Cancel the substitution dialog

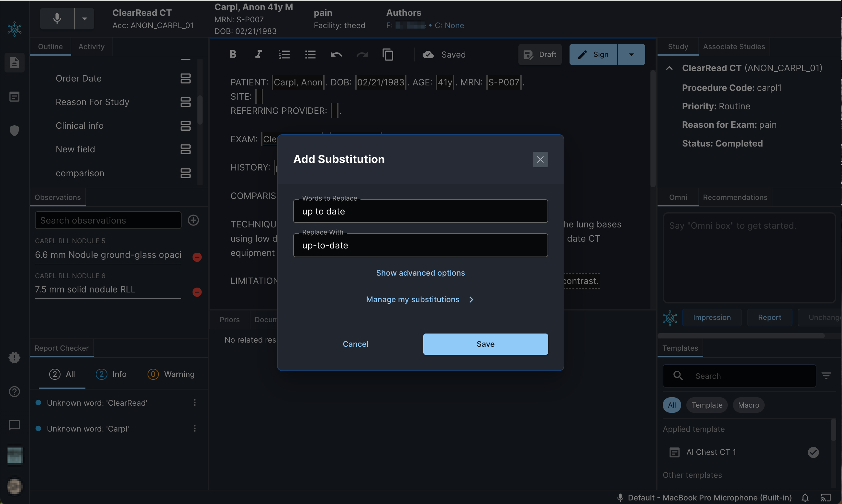[355, 344]
